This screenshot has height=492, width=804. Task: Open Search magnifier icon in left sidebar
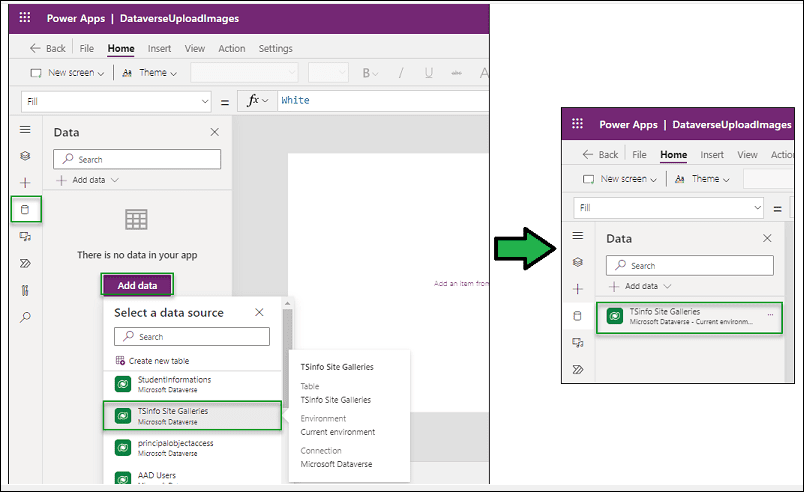click(x=25, y=317)
